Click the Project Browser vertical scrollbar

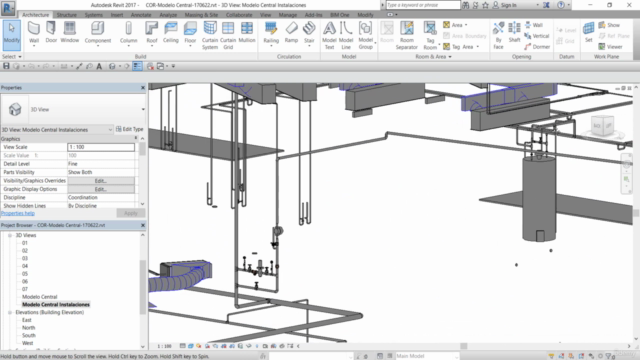[x=142, y=288]
